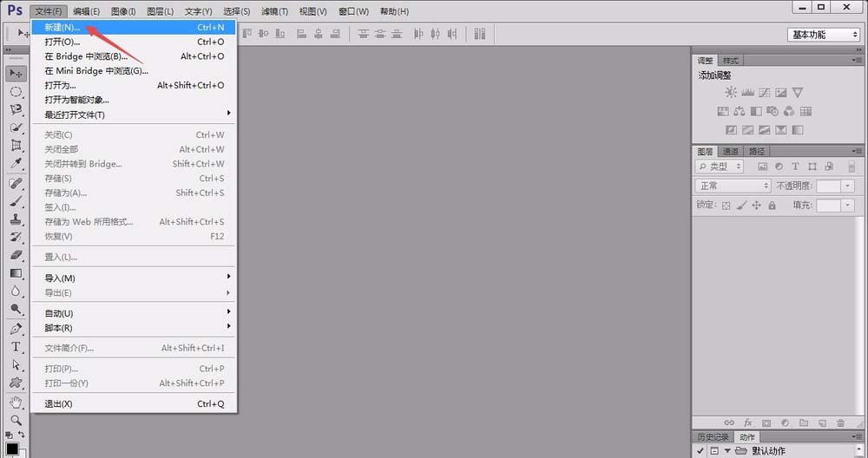Image resolution: width=868 pixels, height=458 pixels.
Task: Toggle checkmark for 默认动作 action set
Action: 700,451
